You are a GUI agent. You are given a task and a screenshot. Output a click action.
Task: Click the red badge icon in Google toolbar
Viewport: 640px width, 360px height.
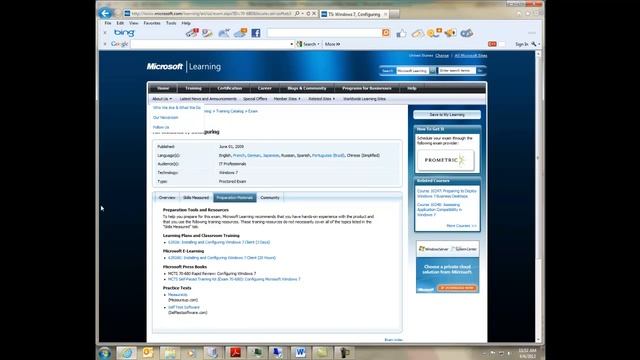pos(492,44)
